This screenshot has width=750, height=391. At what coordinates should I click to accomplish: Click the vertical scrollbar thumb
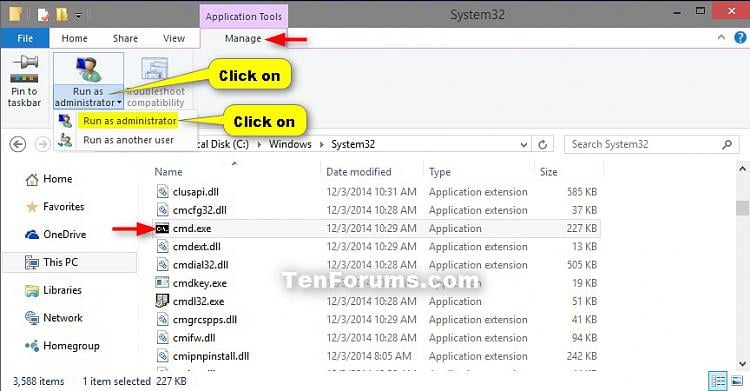pos(742,208)
